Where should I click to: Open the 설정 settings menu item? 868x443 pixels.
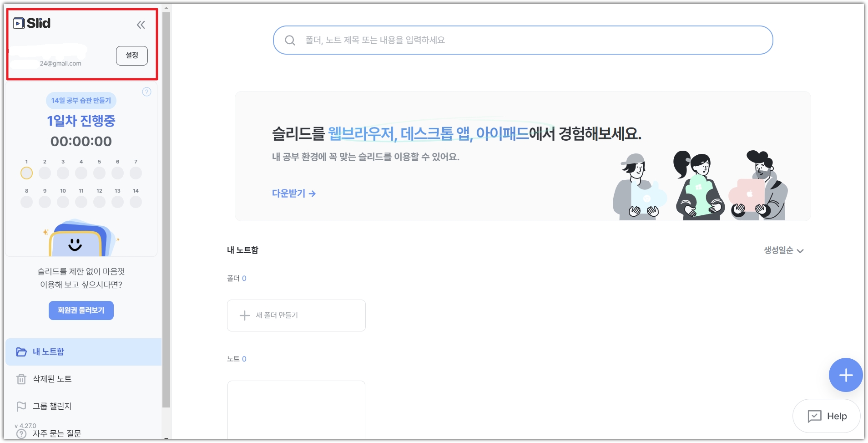(x=132, y=55)
